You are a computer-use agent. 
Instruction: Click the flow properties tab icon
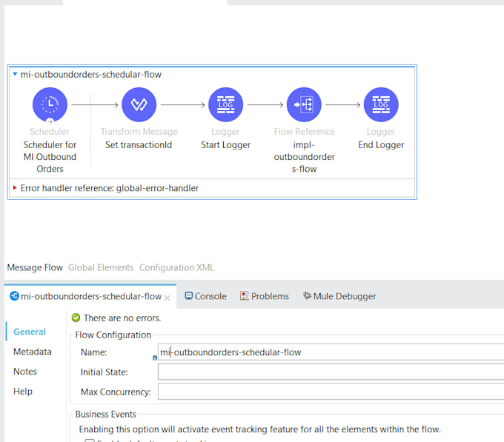(15, 296)
